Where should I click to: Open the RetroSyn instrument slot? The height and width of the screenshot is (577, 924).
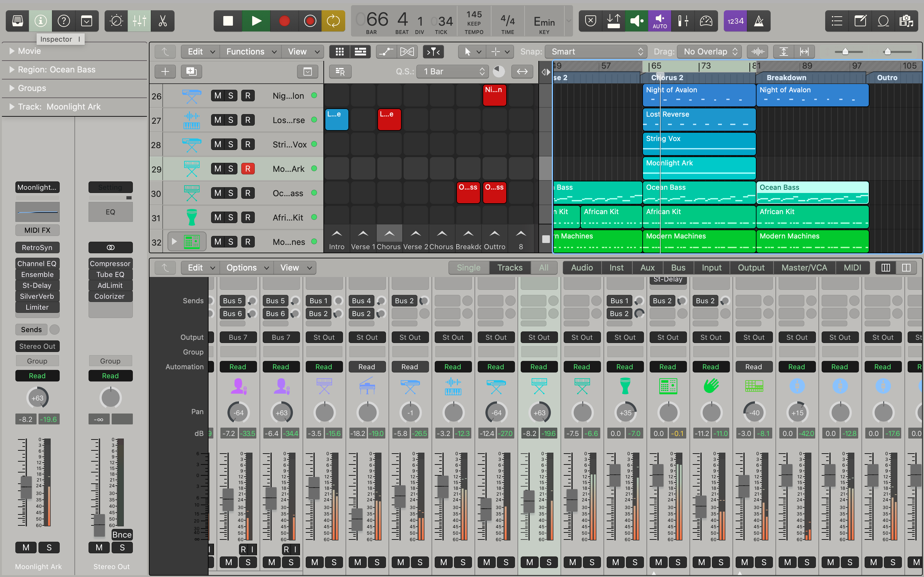point(37,247)
